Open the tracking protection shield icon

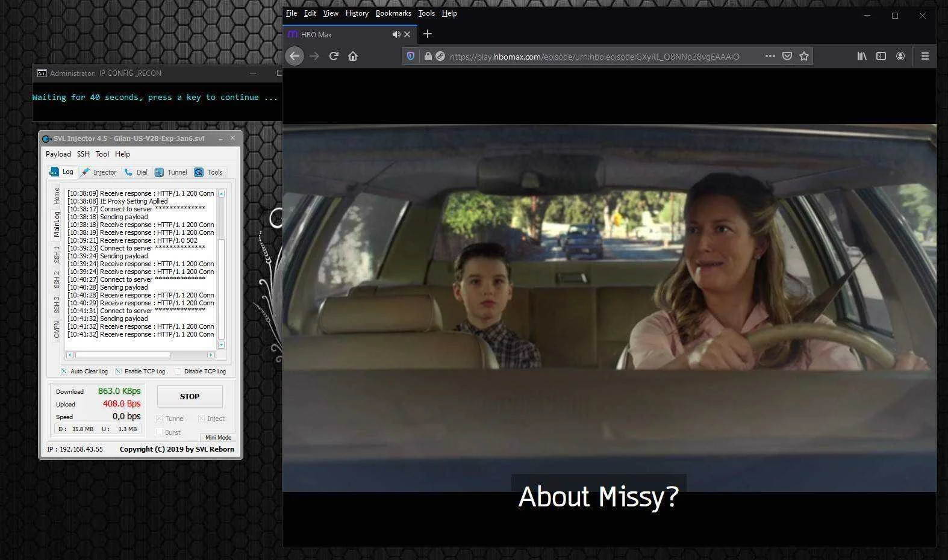click(x=411, y=56)
